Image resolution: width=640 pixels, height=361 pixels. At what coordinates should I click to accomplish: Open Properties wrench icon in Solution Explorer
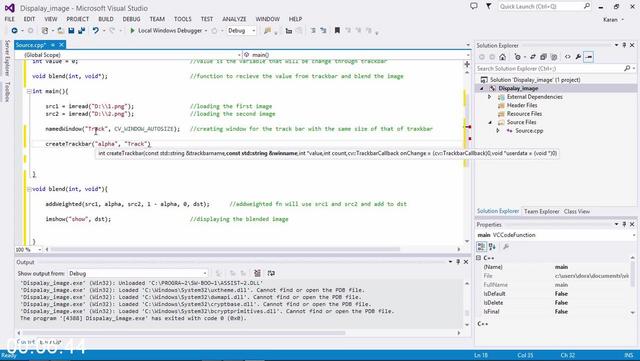(x=578, y=57)
